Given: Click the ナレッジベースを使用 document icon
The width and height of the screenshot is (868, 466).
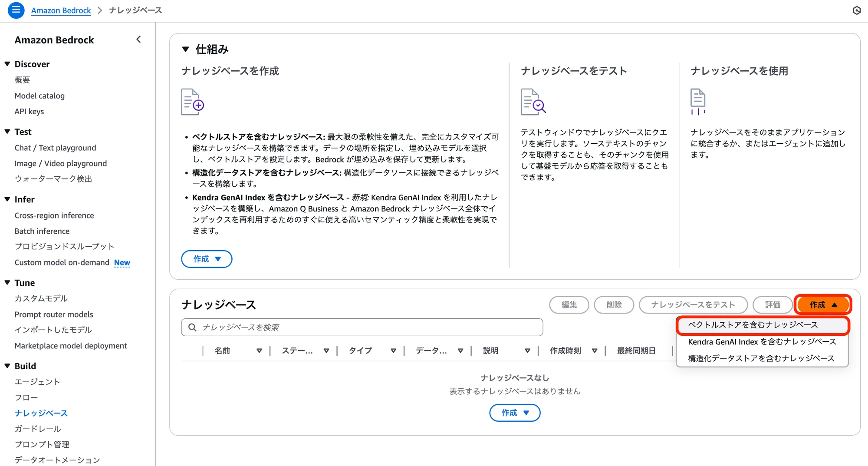Looking at the screenshot, I should coord(698,101).
